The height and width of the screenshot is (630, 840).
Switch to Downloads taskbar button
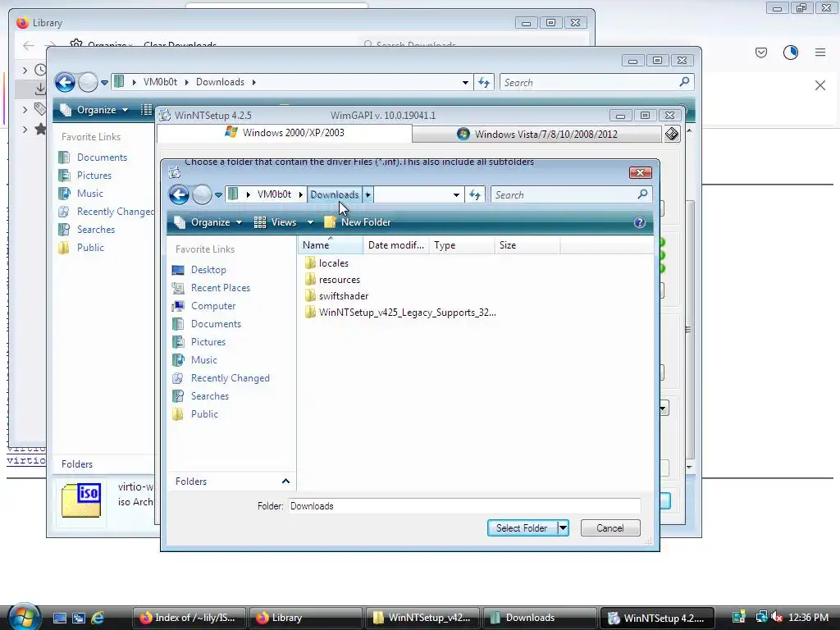[540, 618]
